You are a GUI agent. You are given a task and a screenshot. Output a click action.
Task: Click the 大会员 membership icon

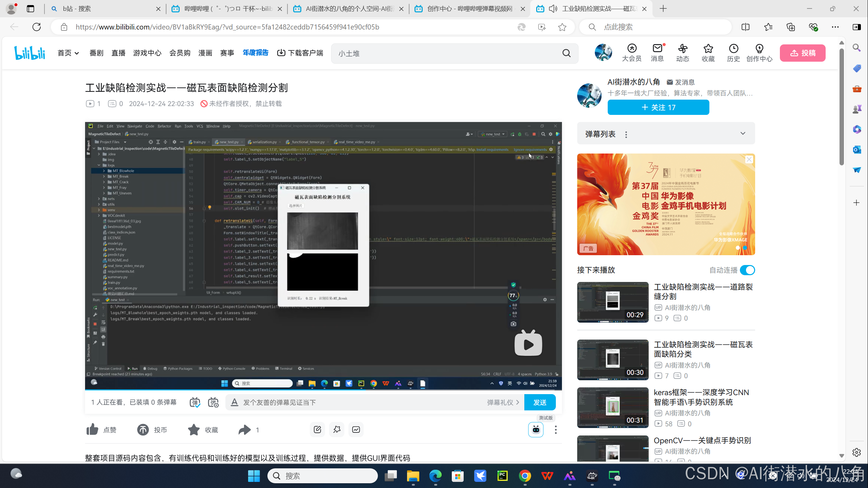pyautogui.click(x=632, y=49)
